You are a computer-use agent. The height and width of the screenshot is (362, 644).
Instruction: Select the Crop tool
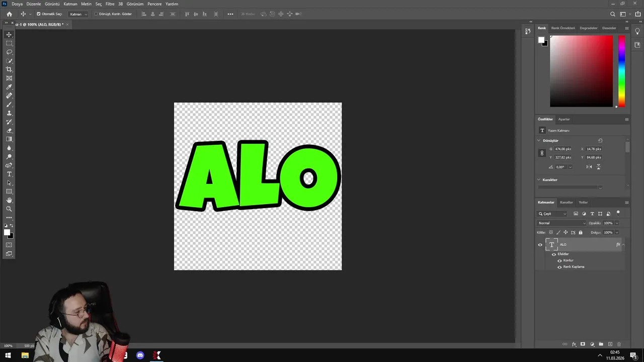click(x=9, y=69)
